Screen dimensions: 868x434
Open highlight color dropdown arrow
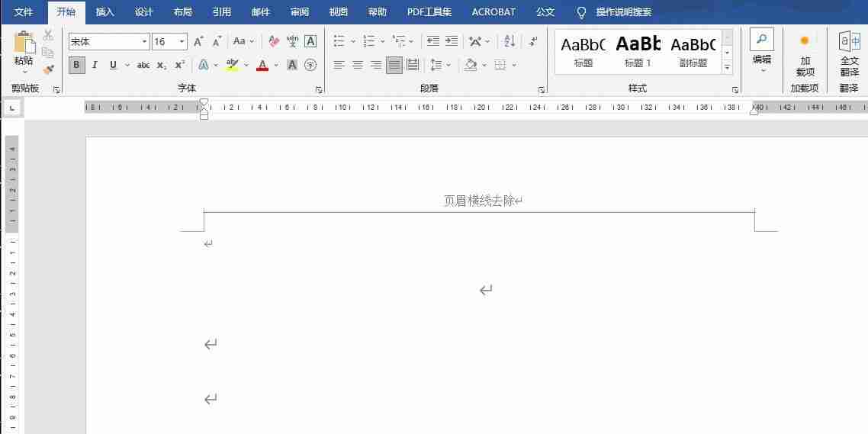[246, 66]
